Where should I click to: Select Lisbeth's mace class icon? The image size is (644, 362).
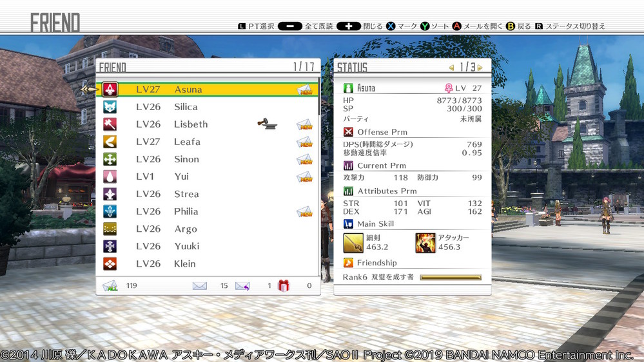coord(110,124)
